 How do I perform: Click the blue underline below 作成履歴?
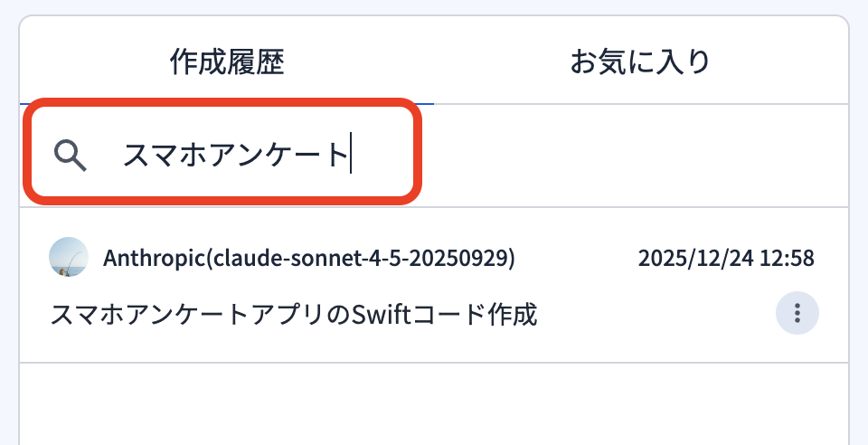coord(227,104)
